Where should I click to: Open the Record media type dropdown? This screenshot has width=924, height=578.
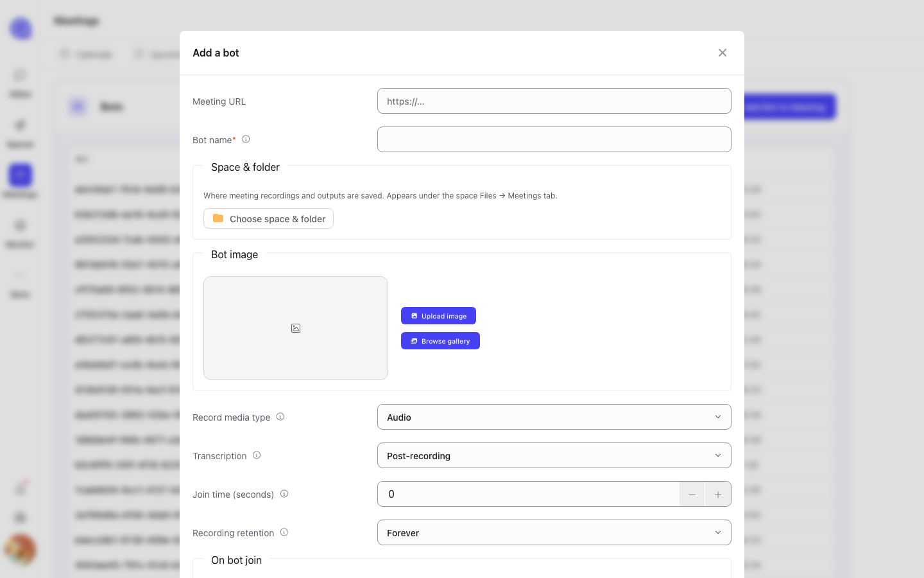click(x=554, y=417)
